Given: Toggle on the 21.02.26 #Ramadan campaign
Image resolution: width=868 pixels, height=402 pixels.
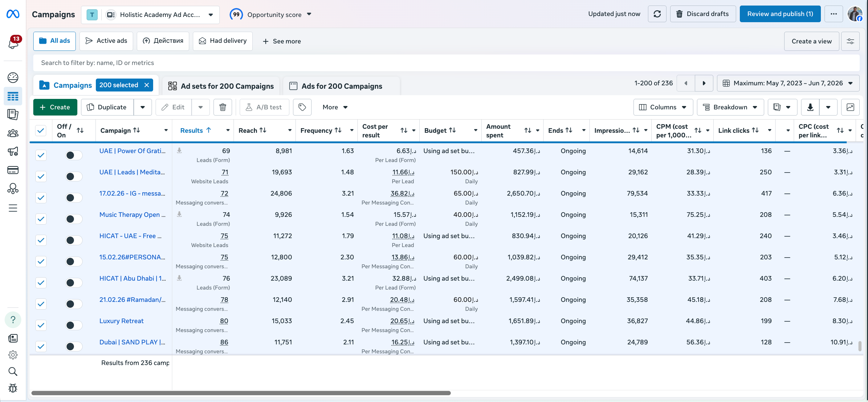Looking at the screenshot, I should pos(73,304).
